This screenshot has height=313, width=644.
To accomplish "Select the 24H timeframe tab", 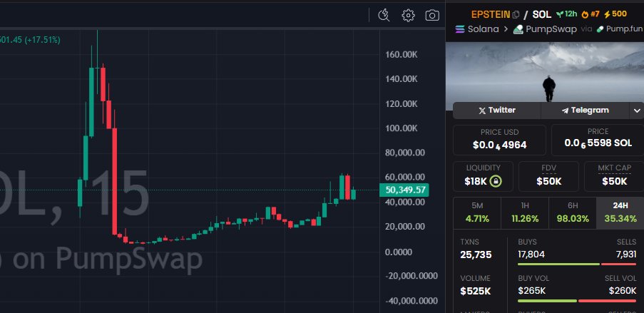I will click(x=620, y=213).
